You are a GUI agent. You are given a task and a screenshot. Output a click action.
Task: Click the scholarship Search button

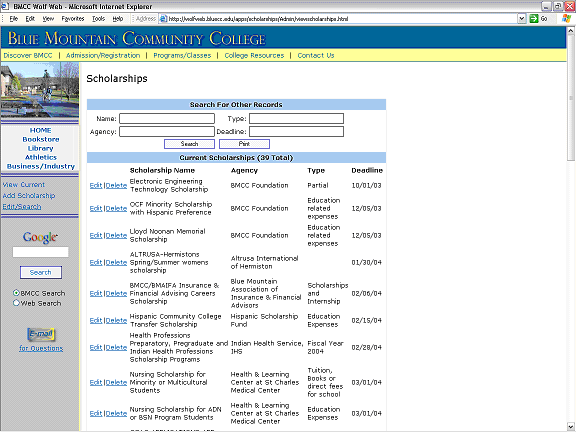[190, 144]
